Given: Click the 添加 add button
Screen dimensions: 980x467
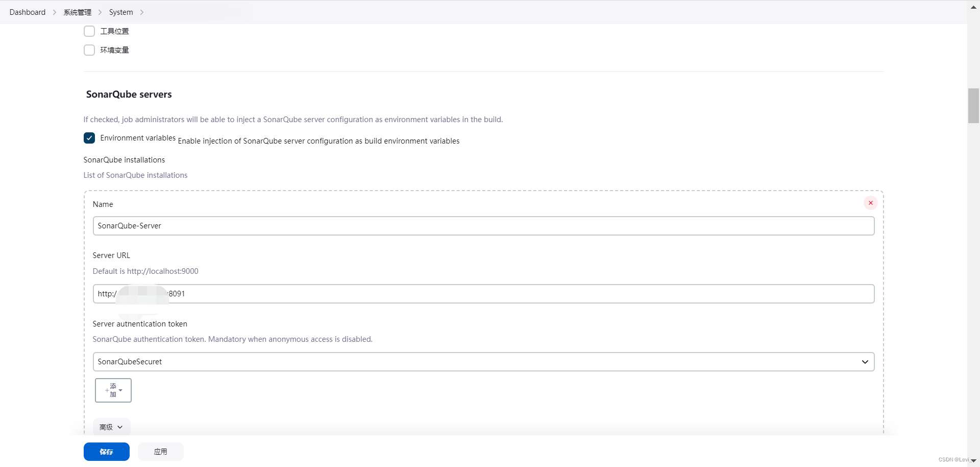Looking at the screenshot, I should pos(110,390).
